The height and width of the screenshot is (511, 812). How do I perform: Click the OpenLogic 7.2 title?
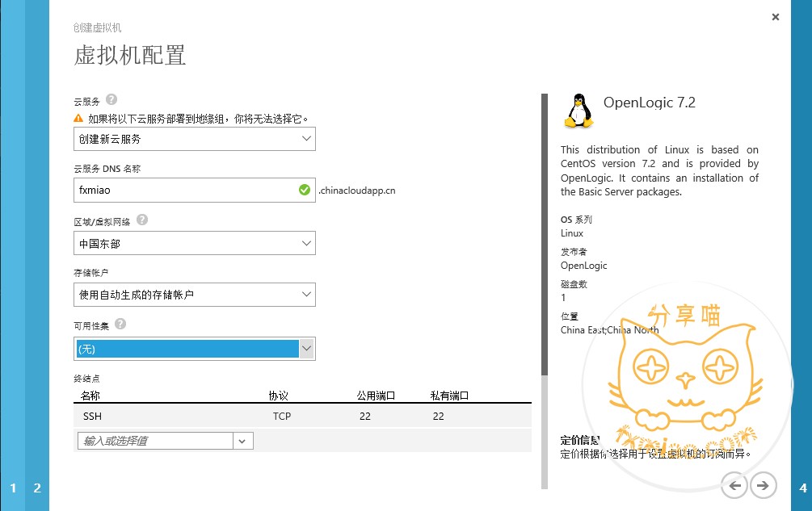tap(650, 103)
